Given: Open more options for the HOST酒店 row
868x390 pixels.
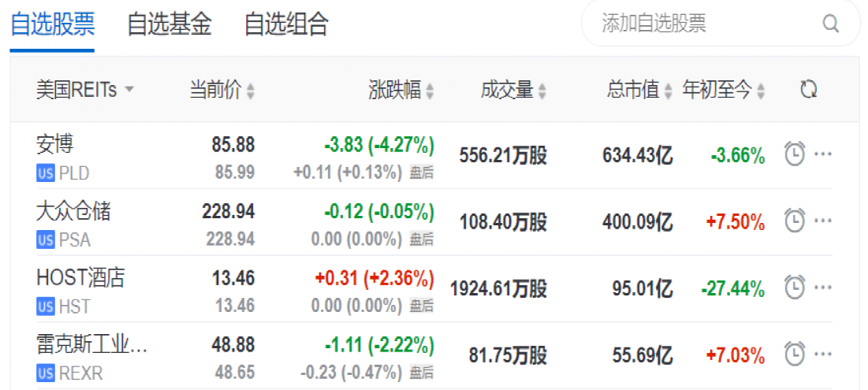Looking at the screenshot, I should (x=823, y=287).
